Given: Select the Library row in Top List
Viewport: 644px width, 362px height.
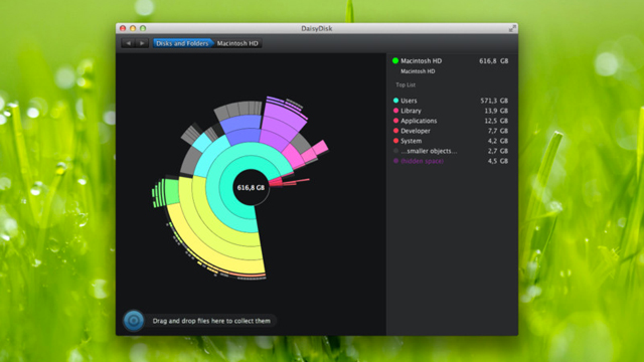Looking at the screenshot, I should coord(450,111).
